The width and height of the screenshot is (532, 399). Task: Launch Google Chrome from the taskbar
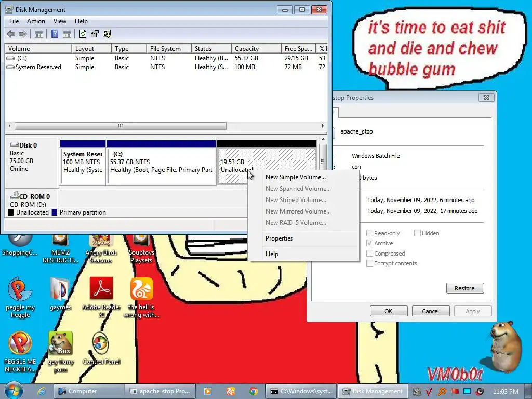pyautogui.click(x=253, y=391)
